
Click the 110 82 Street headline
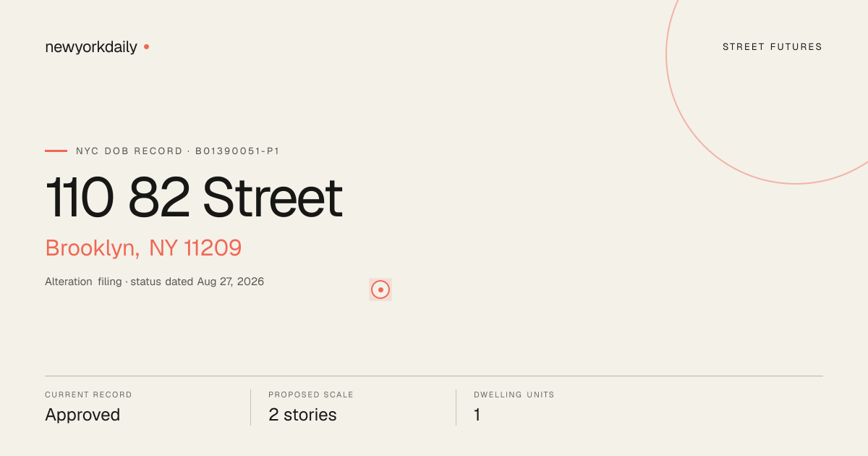pyautogui.click(x=194, y=198)
